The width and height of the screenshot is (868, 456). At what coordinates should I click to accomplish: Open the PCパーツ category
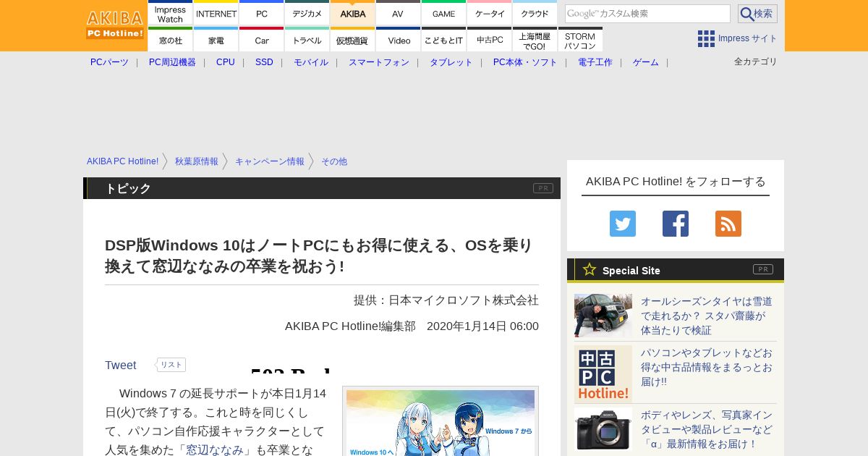coord(109,62)
